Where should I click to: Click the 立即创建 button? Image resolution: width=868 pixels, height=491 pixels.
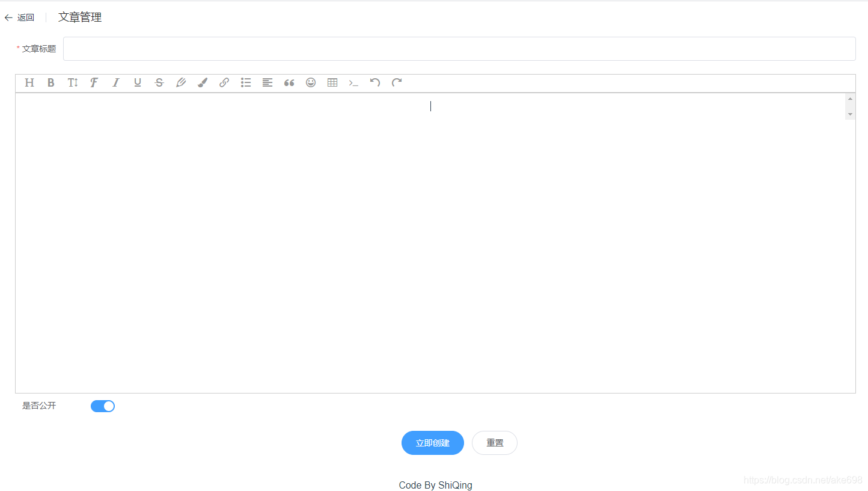click(x=433, y=443)
